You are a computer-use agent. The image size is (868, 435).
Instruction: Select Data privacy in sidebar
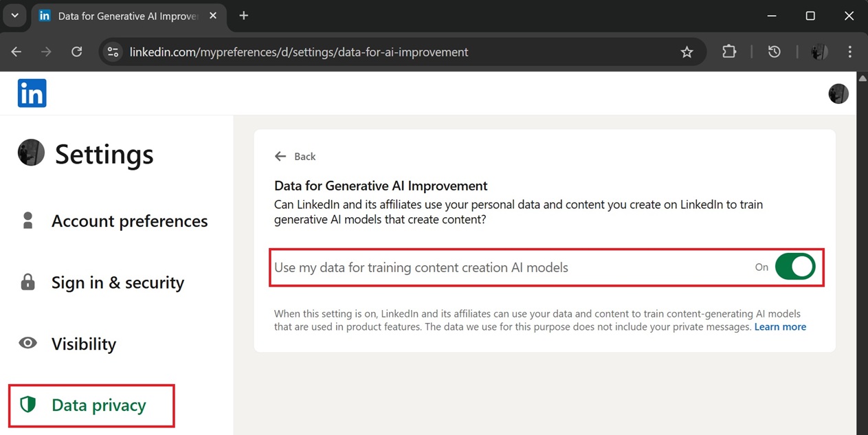coord(98,405)
